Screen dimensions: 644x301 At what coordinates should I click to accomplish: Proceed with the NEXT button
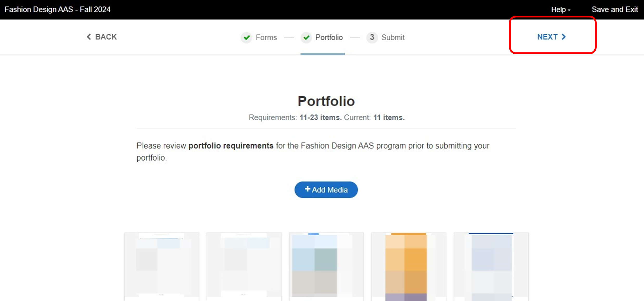pos(547,37)
